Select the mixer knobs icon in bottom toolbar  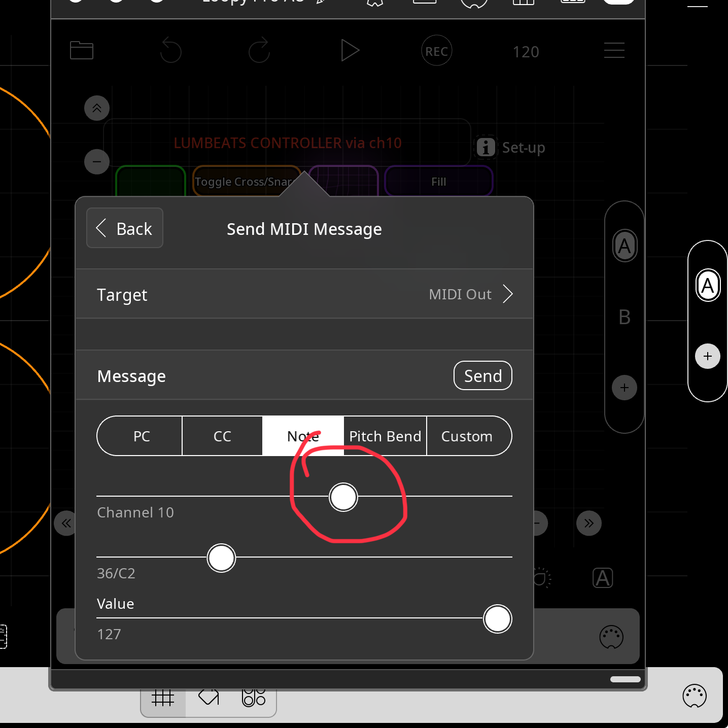coord(254,697)
